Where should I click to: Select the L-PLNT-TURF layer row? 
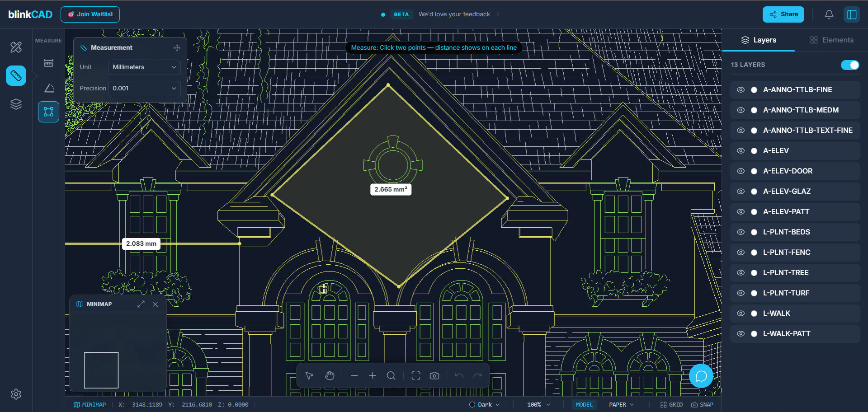click(x=795, y=293)
